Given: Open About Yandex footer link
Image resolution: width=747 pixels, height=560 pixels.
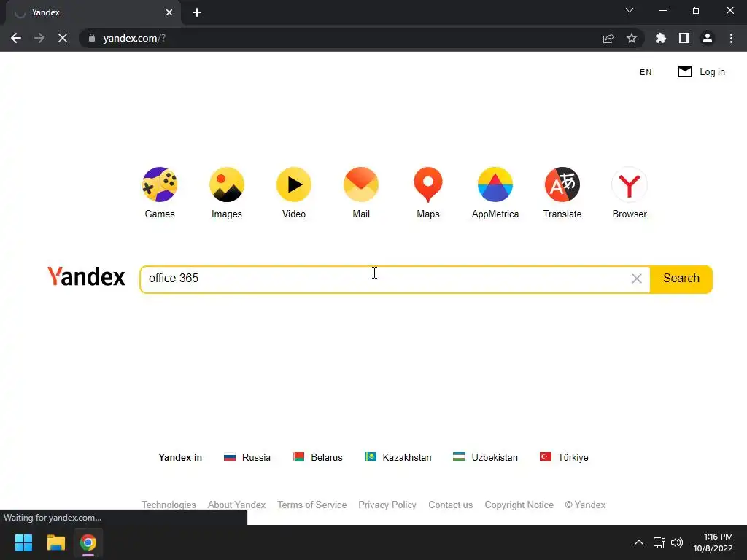Looking at the screenshot, I should pos(237,505).
